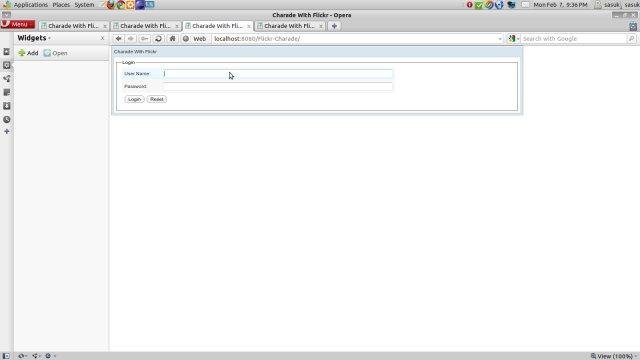This screenshot has height=360, width=640.
Task: Click the Password input field
Action: pyautogui.click(x=278, y=87)
